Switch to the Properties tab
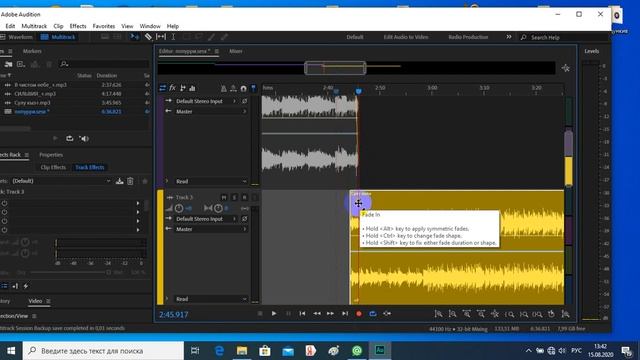Image resolution: width=640 pixels, height=360 pixels. (x=51, y=155)
